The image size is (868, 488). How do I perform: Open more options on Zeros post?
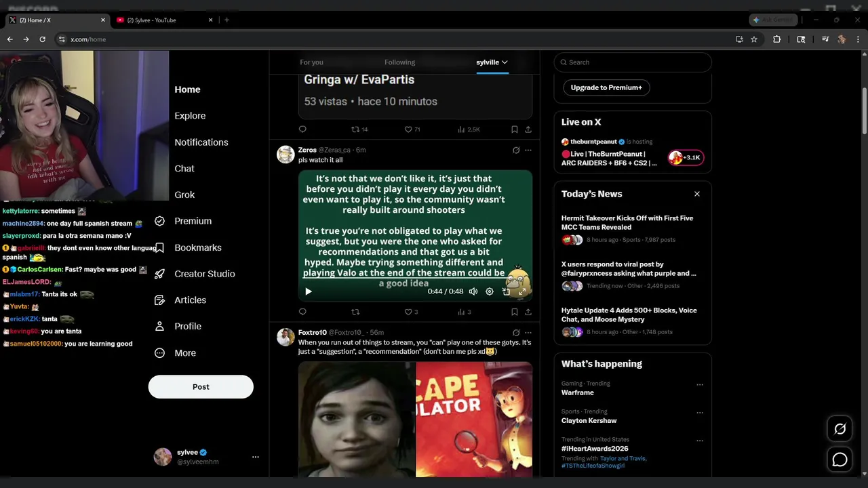[528, 150]
